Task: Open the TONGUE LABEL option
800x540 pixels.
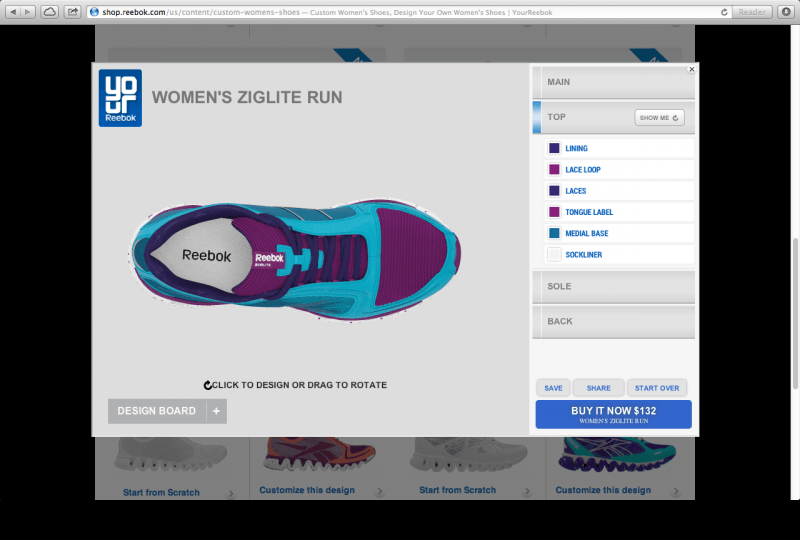Action: coord(619,212)
